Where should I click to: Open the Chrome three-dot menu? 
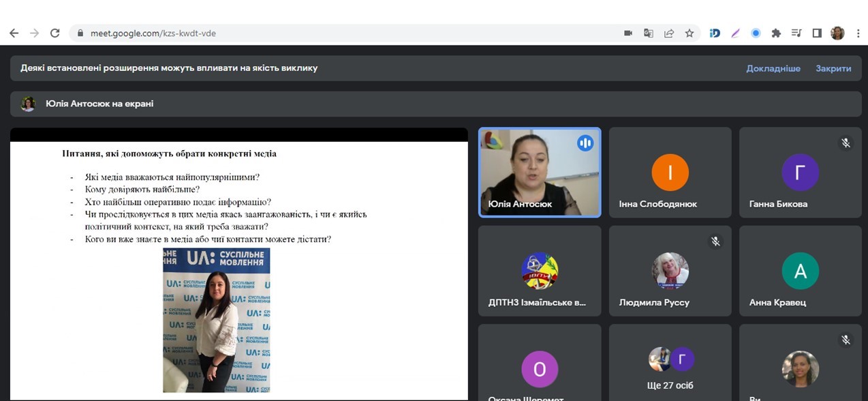coord(856,33)
